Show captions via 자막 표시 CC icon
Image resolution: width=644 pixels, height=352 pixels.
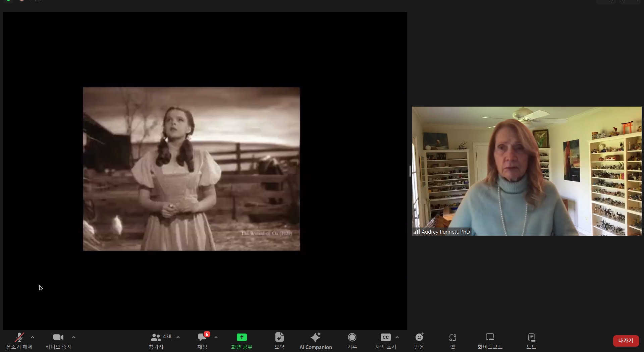pos(386,337)
